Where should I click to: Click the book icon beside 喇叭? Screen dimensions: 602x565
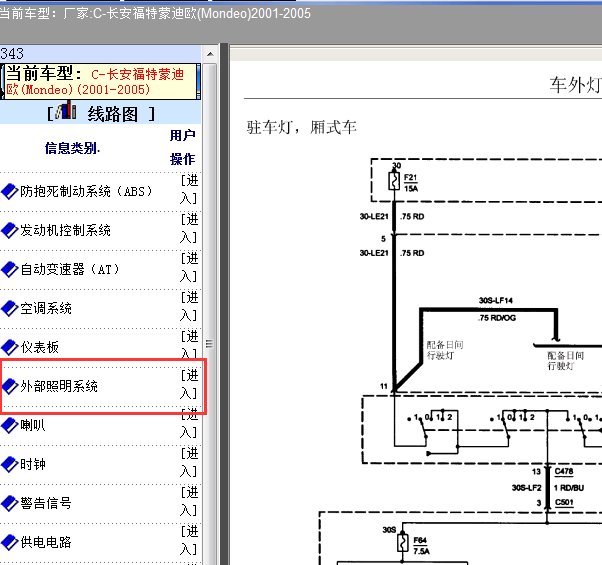click(10, 425)
